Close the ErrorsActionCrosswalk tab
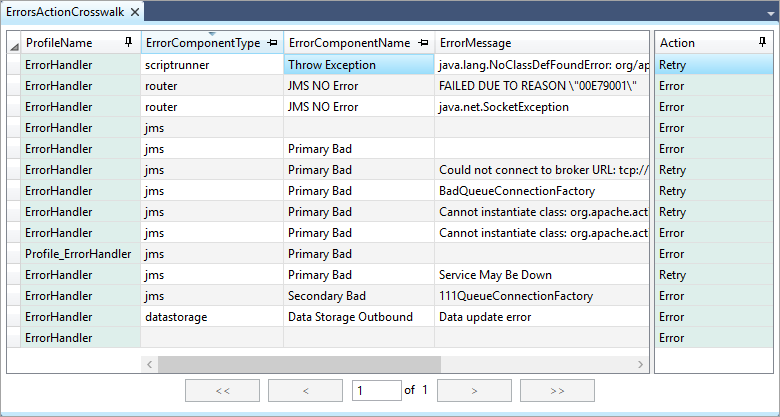The width and height of the screenshot is (780, 417). point(135,12)
